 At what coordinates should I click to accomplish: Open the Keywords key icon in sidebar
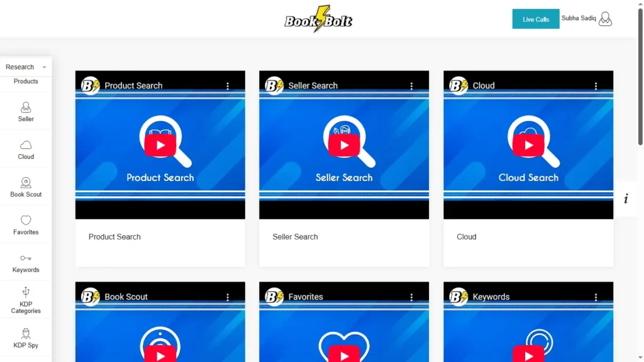coord(26,258)
